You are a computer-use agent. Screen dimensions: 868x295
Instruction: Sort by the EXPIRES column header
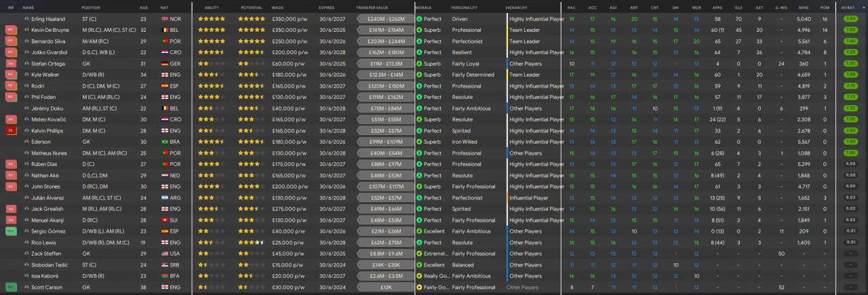[326, 7]
